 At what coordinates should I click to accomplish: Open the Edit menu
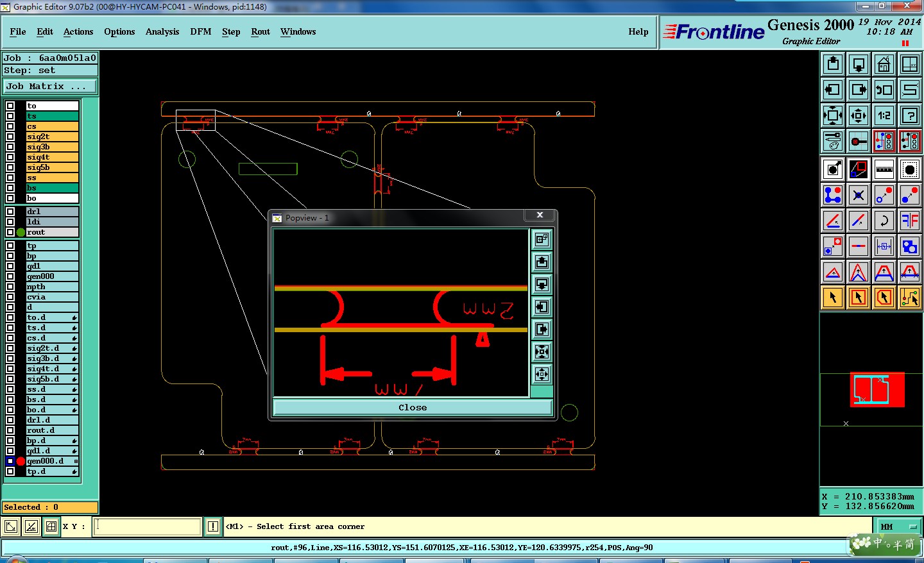click(x=45, y=31)
